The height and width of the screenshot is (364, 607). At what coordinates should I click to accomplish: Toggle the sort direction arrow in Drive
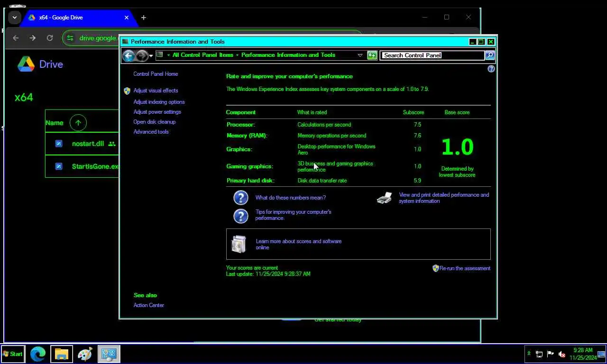pyautogui.click(x=78, y=123)
